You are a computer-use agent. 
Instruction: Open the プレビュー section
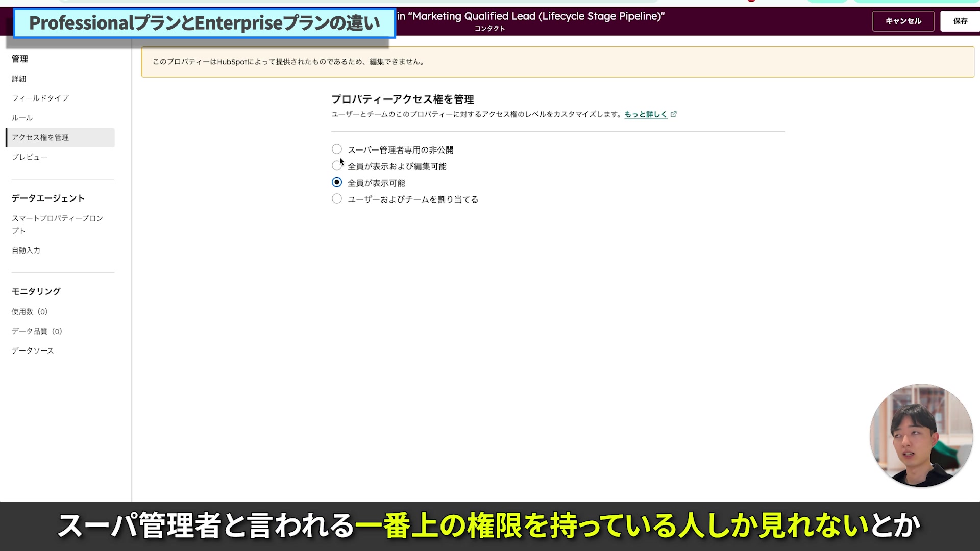pyautogui.click(x=29, y=157)
